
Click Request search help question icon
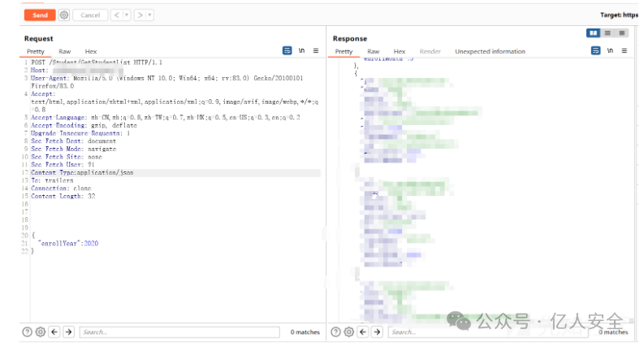pos(28,332)
